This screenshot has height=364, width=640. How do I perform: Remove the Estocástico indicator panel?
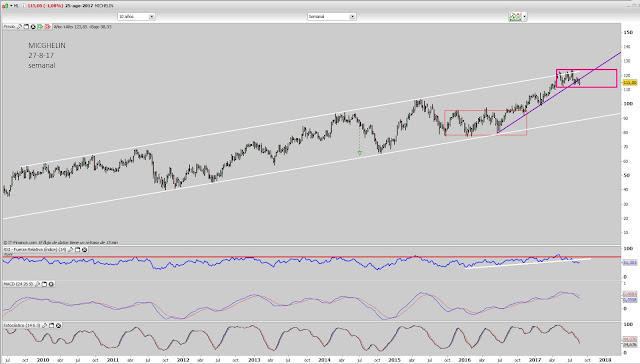[58, 325]
